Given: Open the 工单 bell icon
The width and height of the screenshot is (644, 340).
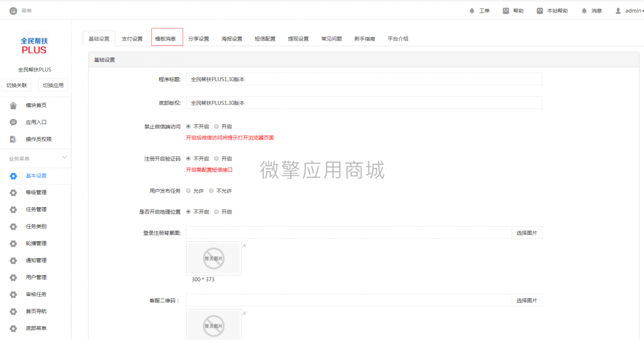Looking at the screenshot, I should point(472,11).
